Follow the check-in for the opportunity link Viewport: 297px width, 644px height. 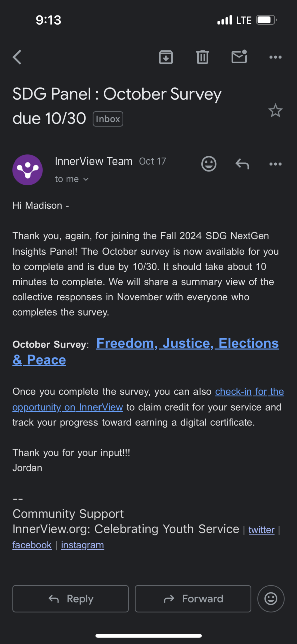148,399
